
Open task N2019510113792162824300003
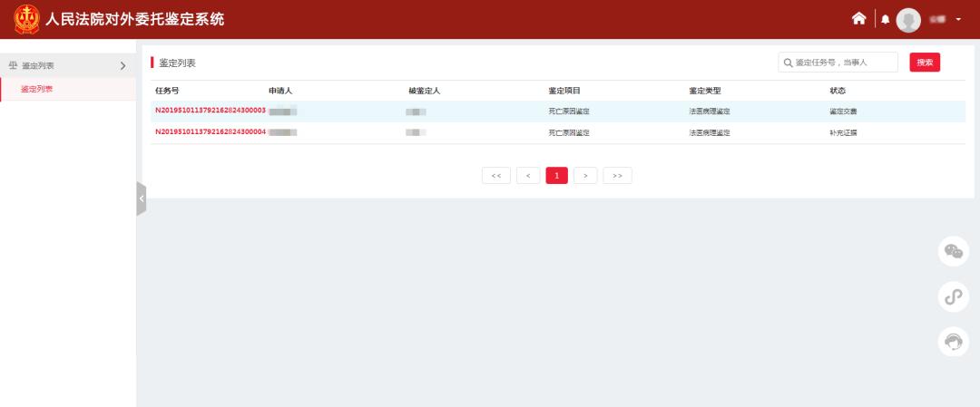tap(211, 111)
